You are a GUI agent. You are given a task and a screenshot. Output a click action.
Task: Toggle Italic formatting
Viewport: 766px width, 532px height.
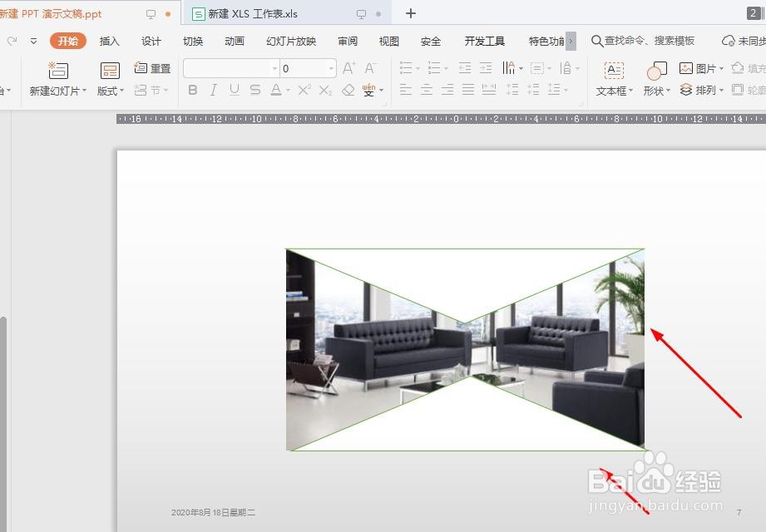214,91
